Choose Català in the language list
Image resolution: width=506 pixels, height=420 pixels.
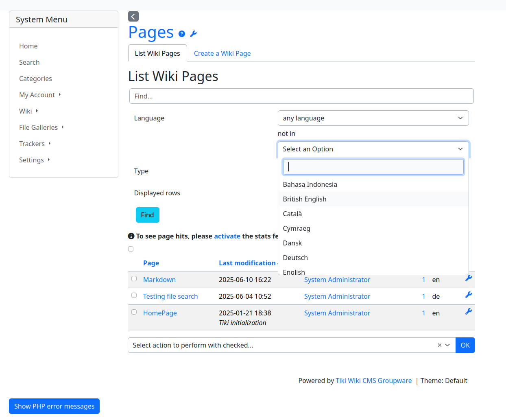[373, 214]
